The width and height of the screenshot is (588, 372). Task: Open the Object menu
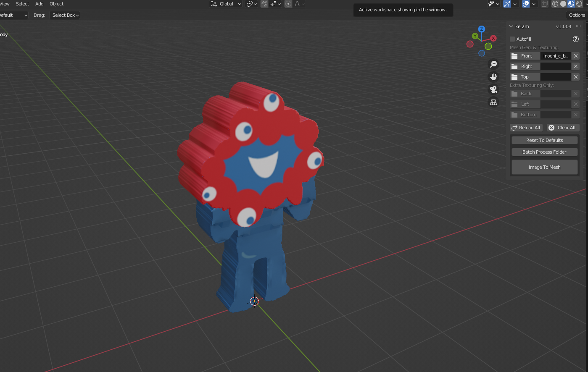coord(57,4)
